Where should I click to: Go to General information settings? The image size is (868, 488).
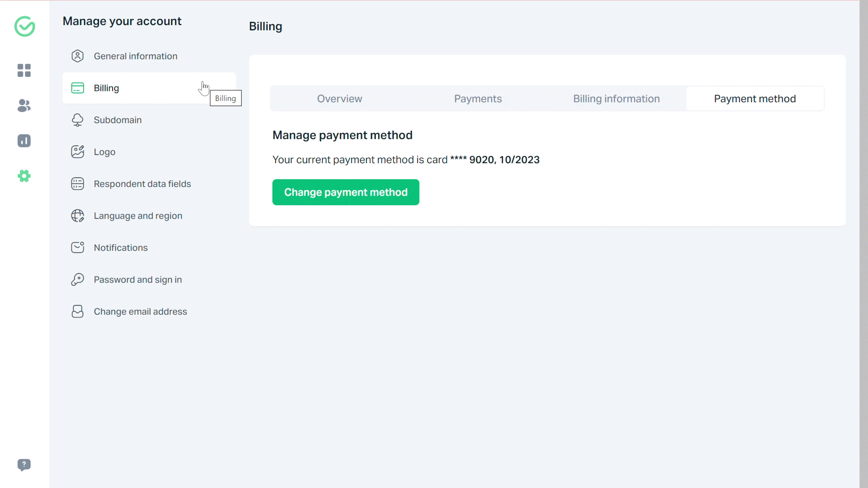[x=135, y=56]
